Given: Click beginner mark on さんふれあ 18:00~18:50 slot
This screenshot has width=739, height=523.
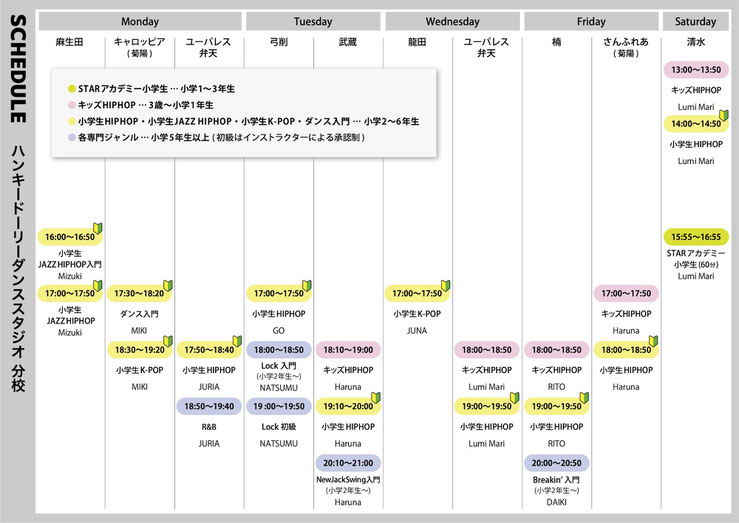Looking at the screenshot, I should (x=653, y=341).
